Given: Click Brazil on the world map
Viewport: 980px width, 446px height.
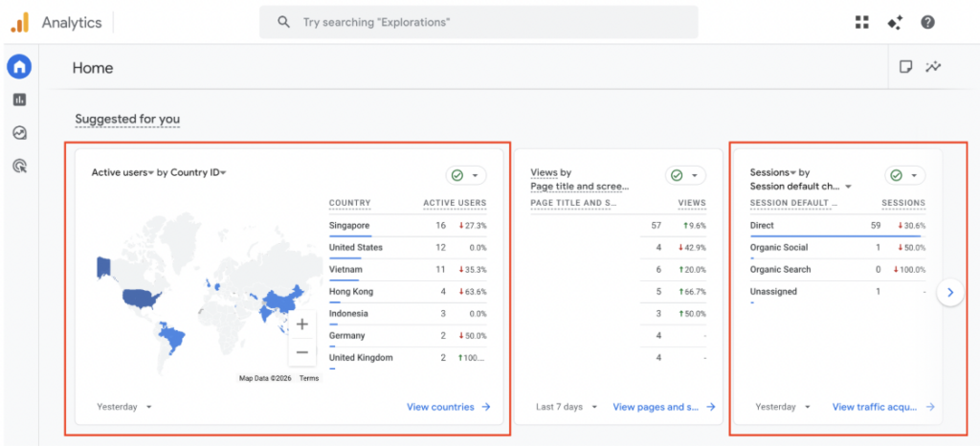Looking at the screenshot, I should [172, 337].
